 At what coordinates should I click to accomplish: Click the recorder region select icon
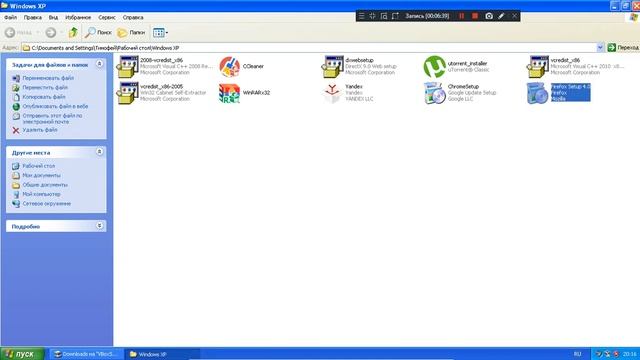[395, 16]
